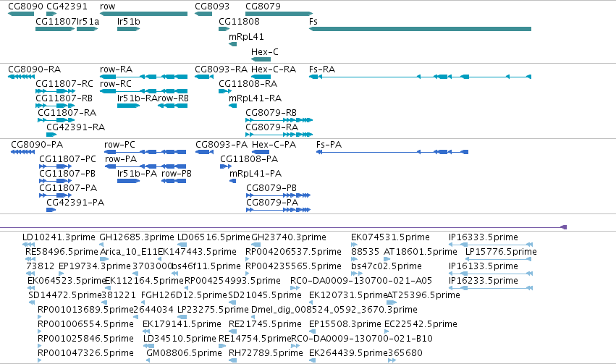Select the row-PC protein label

120,145
